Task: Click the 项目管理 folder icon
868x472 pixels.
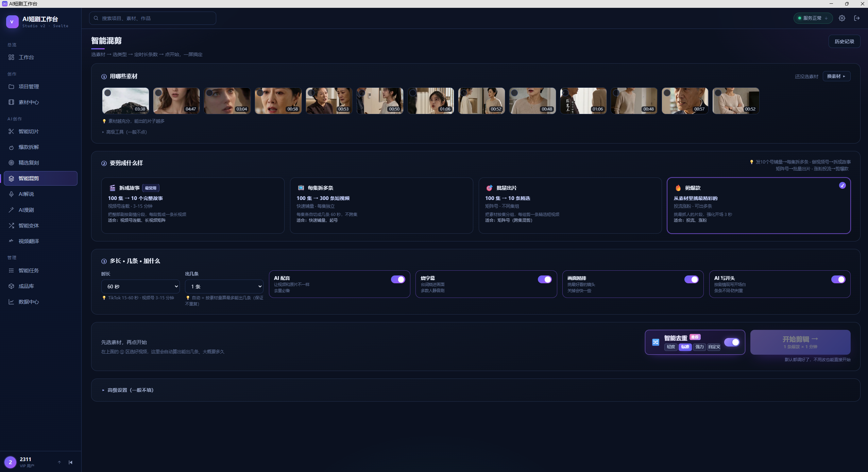Action: pos(11,87)
